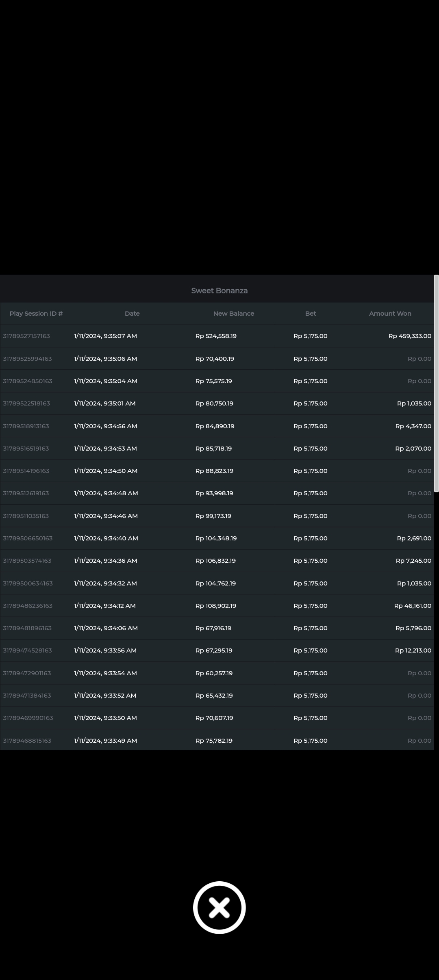Image resolution: width=439 pixels, height=980 pixels.
Task: Click the Rp 459,333.00 amount won
Action: 409,336
